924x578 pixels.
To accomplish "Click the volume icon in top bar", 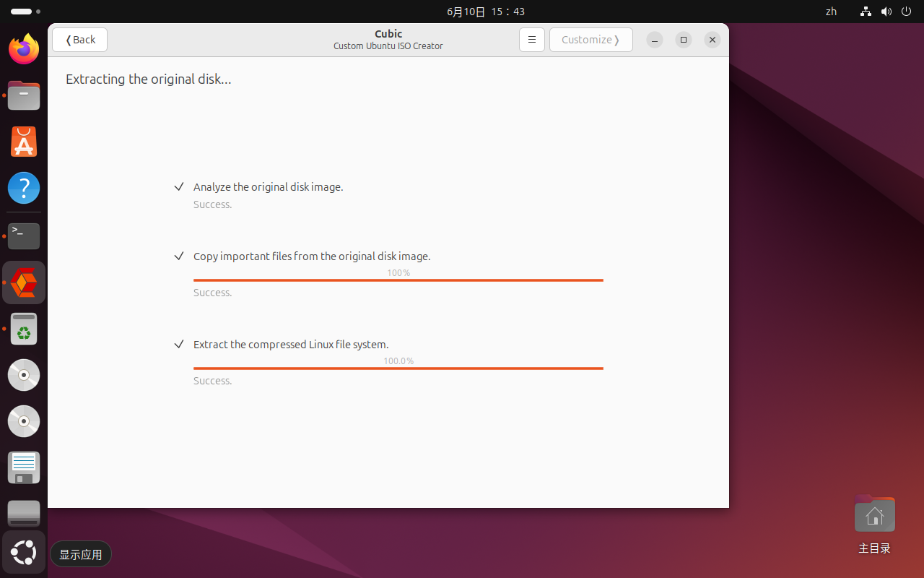I will [886, 12].
